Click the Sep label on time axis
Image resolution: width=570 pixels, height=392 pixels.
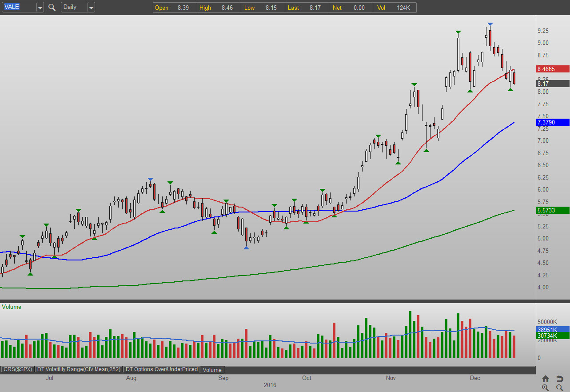pos(223,378)
